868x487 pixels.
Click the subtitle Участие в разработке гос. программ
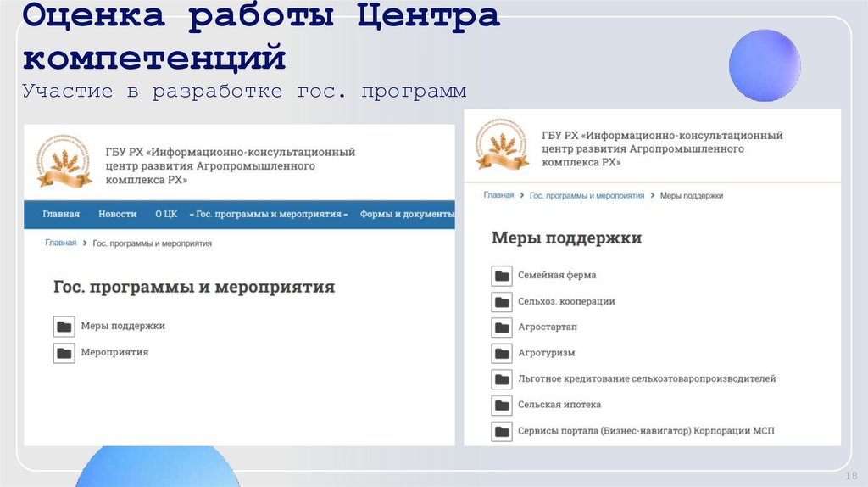point(244,91)
